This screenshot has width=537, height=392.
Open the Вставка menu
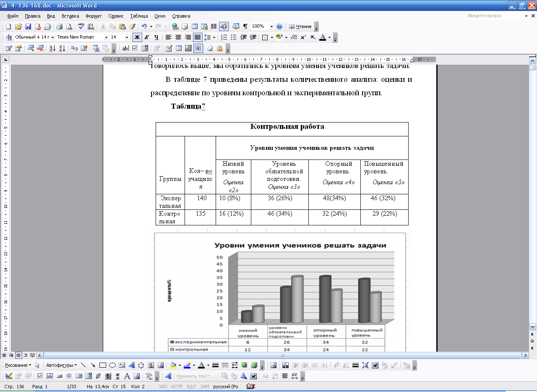click(x=70, y=16)
